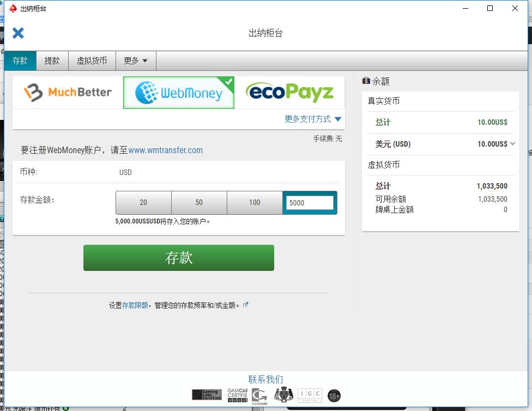Click the USD currency value
The height and width of the screenshot is (411, 532).
pyautogui.click(x=125, y=172)
